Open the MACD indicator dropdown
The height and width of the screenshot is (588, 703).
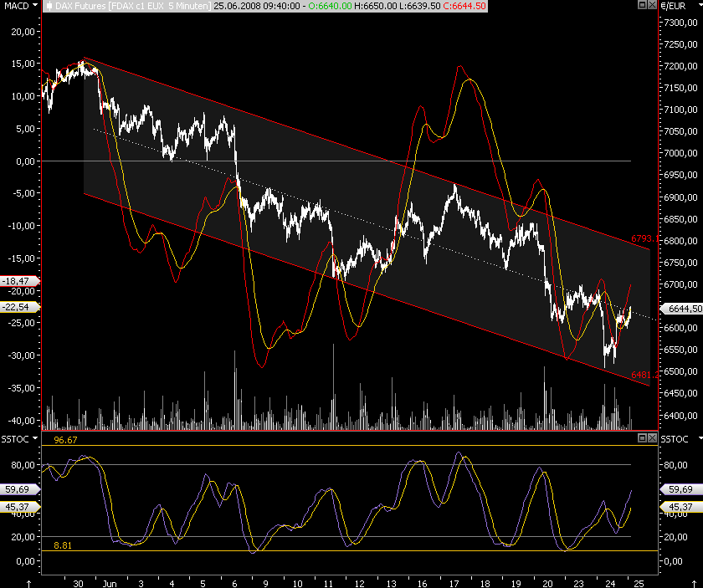click(x=35, y=5)
